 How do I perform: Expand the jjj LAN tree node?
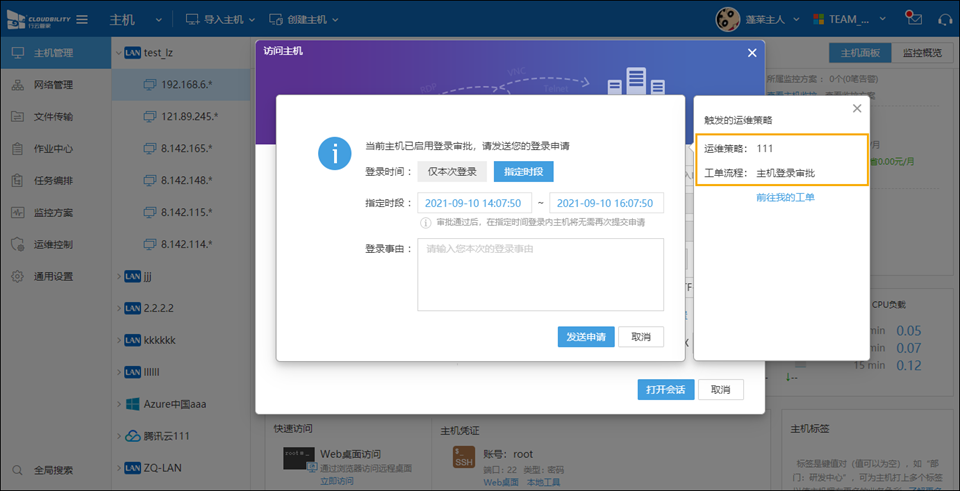click(x=118, y=276)
